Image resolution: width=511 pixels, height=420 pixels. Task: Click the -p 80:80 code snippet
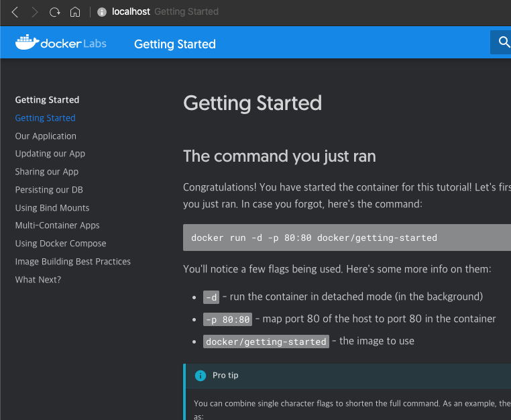tap(227, 319)
